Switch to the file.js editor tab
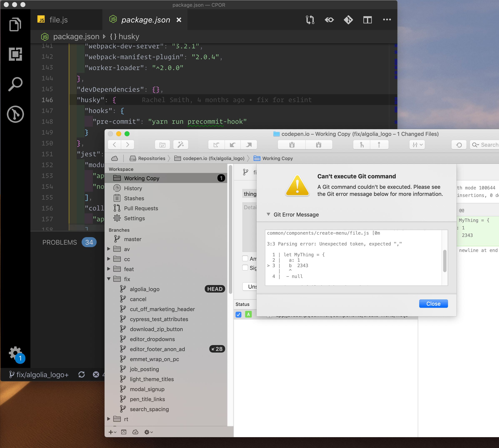499x448 pixels. 58,20
